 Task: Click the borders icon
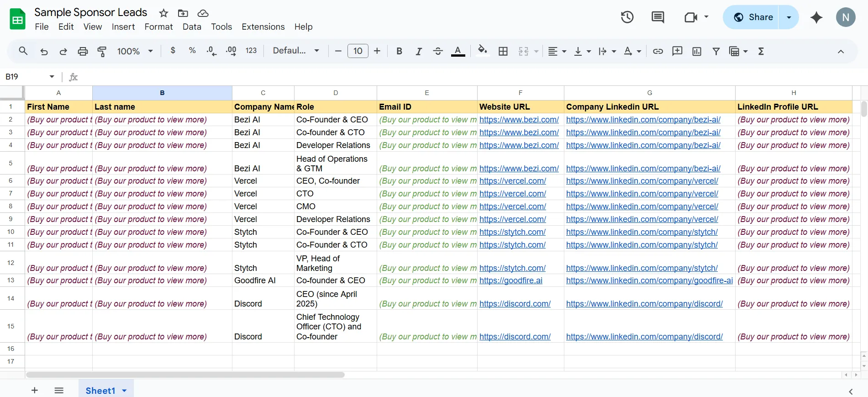pos(503,51)
